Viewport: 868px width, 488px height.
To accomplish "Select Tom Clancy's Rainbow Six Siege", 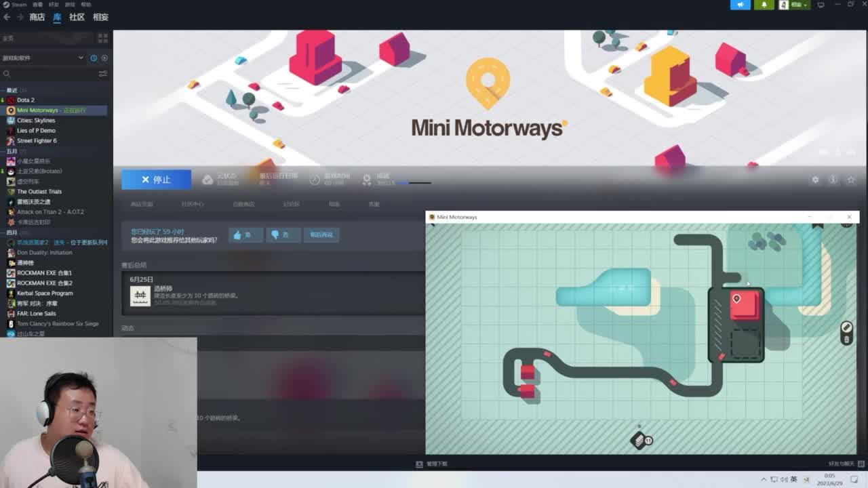I will [58, 324].
